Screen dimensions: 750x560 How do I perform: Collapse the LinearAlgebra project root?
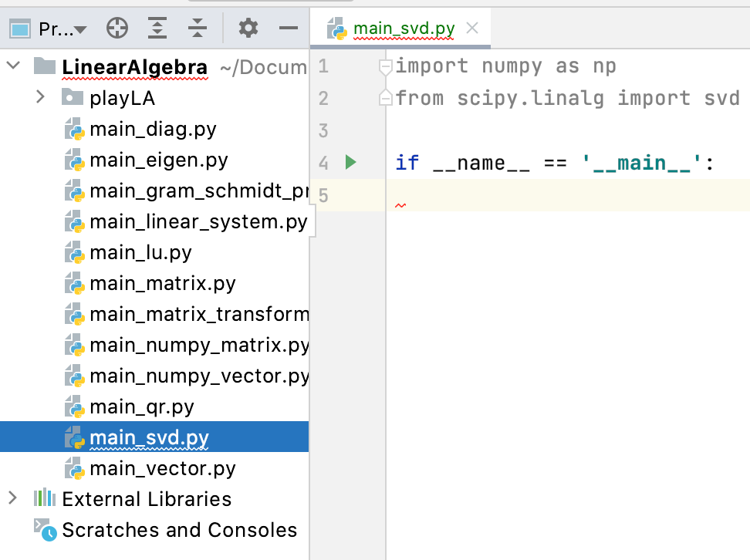point(14,65)
